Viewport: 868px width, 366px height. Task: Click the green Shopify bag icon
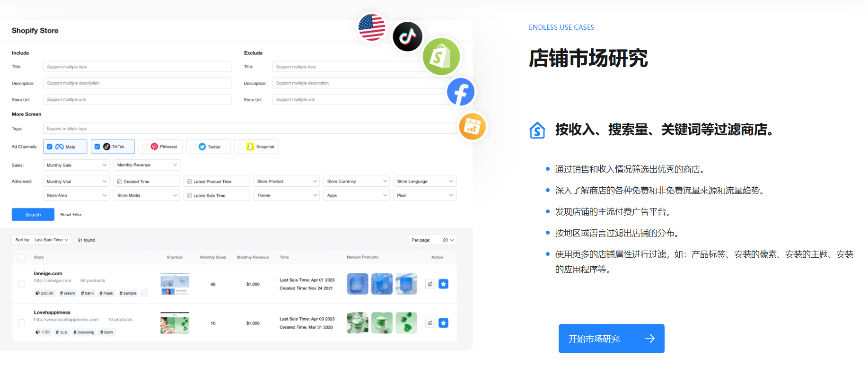pos(441,57)
